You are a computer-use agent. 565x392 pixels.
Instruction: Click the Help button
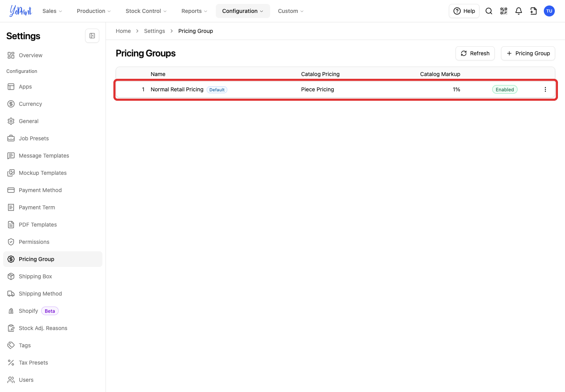[x=464, y=11]
